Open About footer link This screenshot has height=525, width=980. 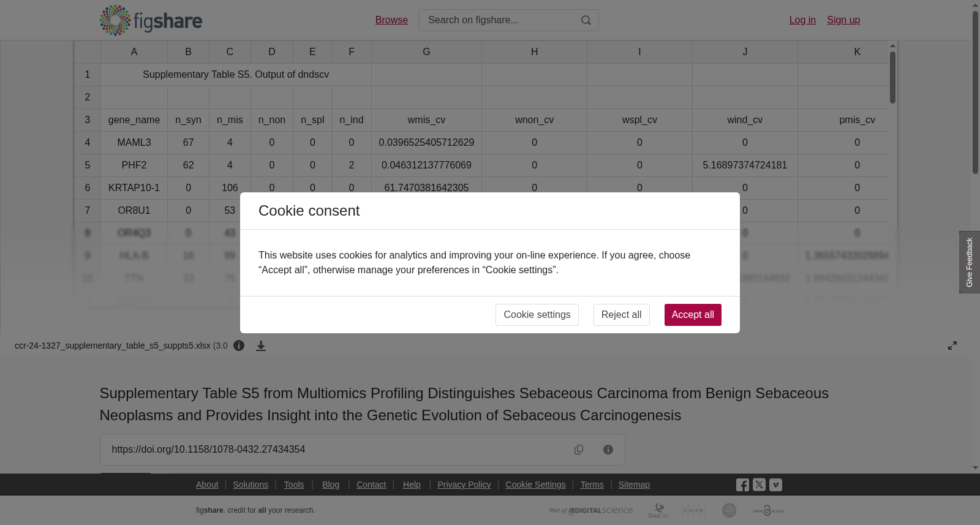point(207,485)
